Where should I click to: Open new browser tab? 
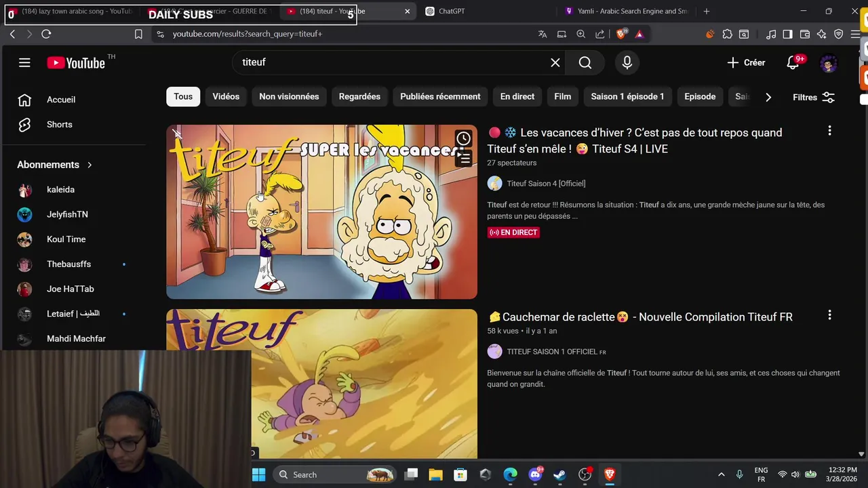point(707,11)
